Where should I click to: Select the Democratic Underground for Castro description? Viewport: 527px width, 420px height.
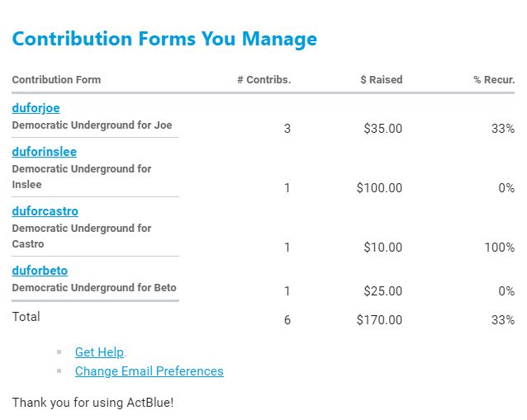coord(81,236)
